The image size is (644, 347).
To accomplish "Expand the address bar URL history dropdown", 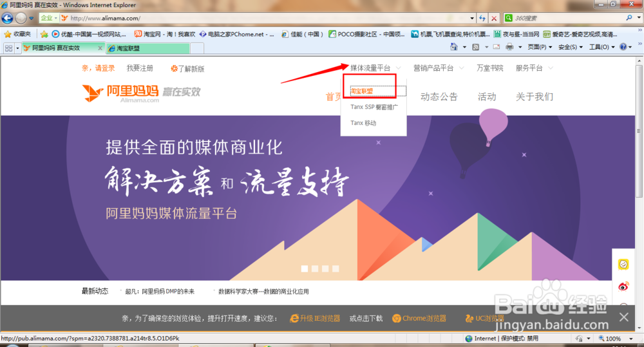I will pyautogui.click(x=472, y=18).
